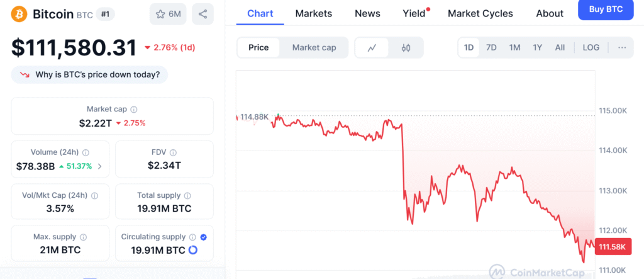644x279 pixels.
Task: Click the 111.58K current price marker
Action: (x=613, y=248)
